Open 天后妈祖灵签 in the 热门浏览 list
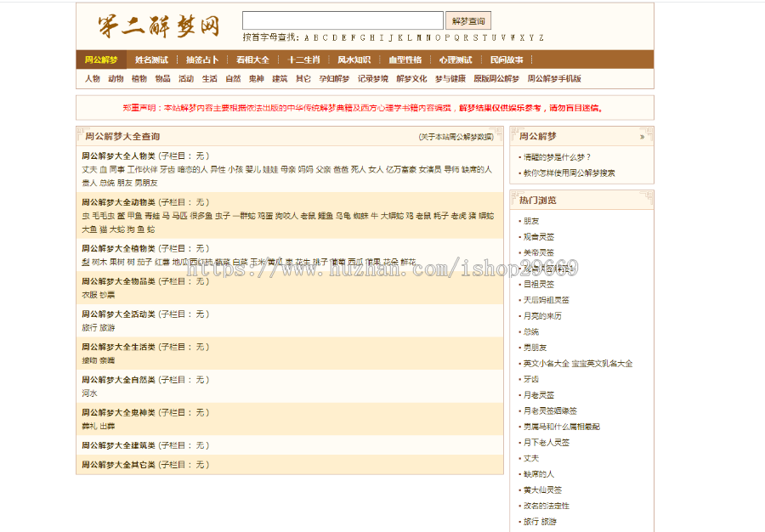765x532 pixels. pyautogui.click(x=547, y=300)
